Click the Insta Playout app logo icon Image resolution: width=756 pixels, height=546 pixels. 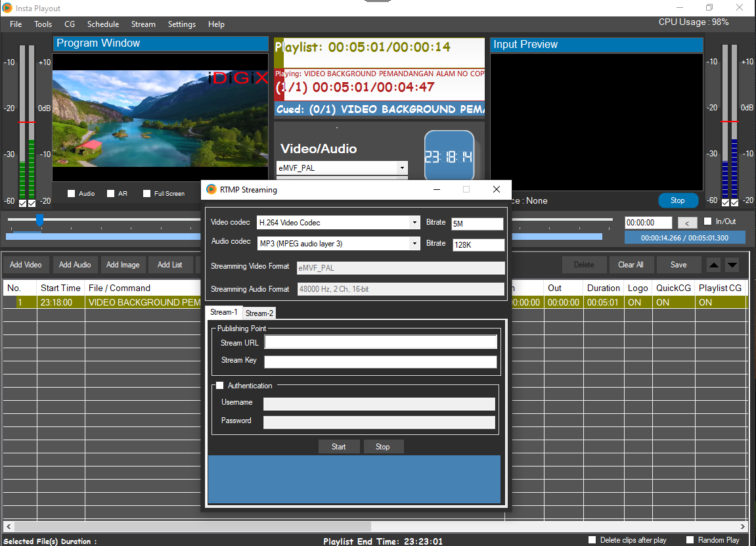(7, 8)
